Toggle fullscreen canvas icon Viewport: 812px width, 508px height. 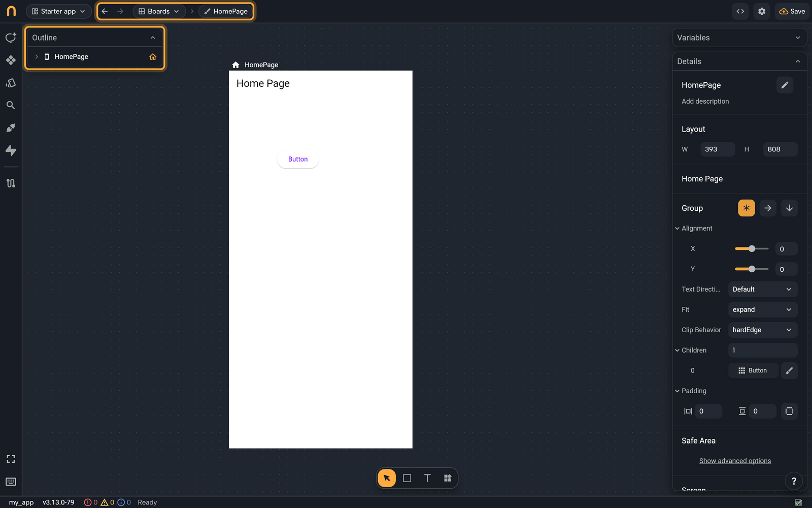click(11, 459)
